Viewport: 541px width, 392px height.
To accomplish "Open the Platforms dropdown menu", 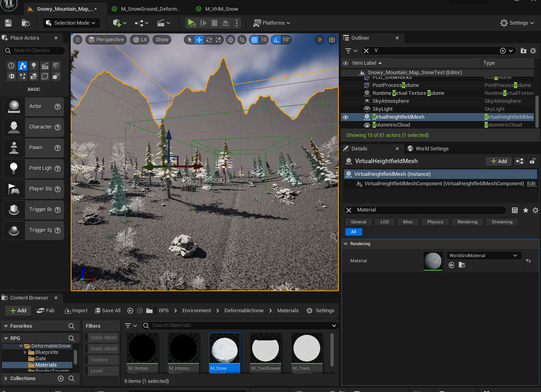I will 272,23.
